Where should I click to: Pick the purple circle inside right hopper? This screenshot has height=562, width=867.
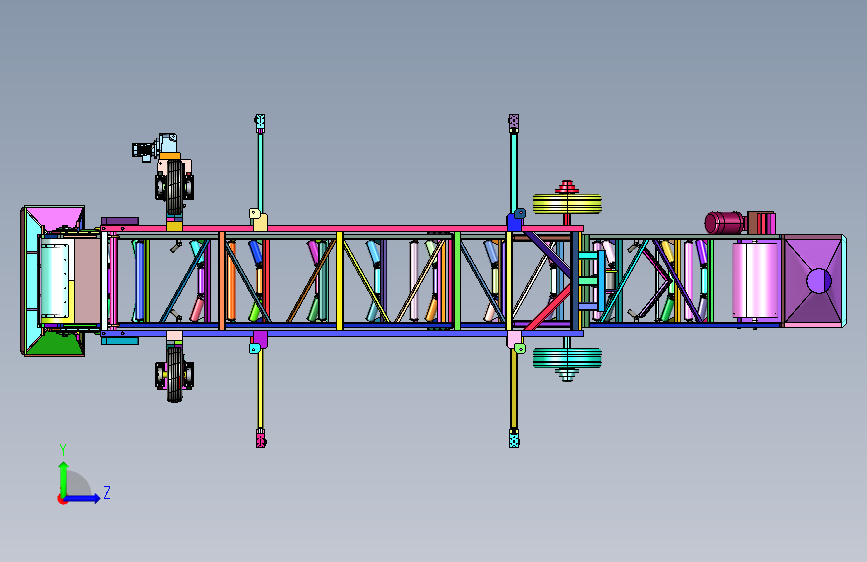[x=818, y=281]
